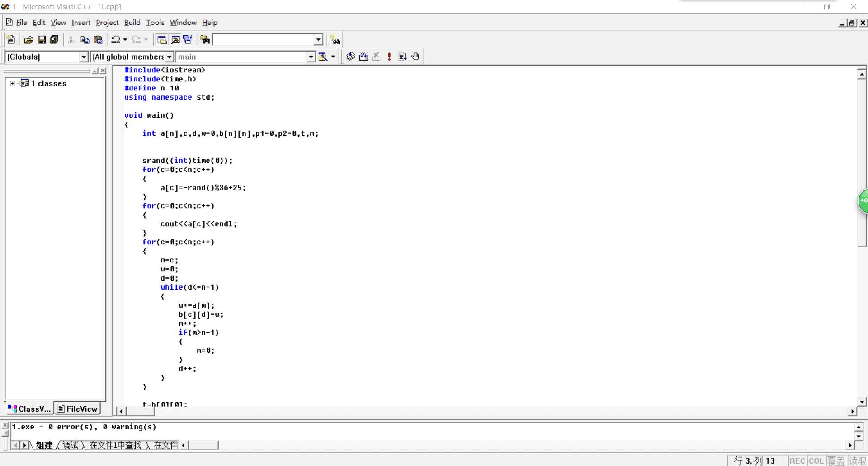Click the editor vertical scrollbar thumb
The width and height of the screenshot is (868, 466).
[x=862, y=163]
